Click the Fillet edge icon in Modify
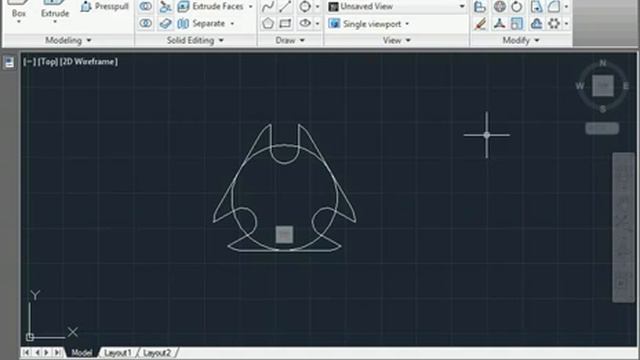640x360 pixels. pos(554,7)
